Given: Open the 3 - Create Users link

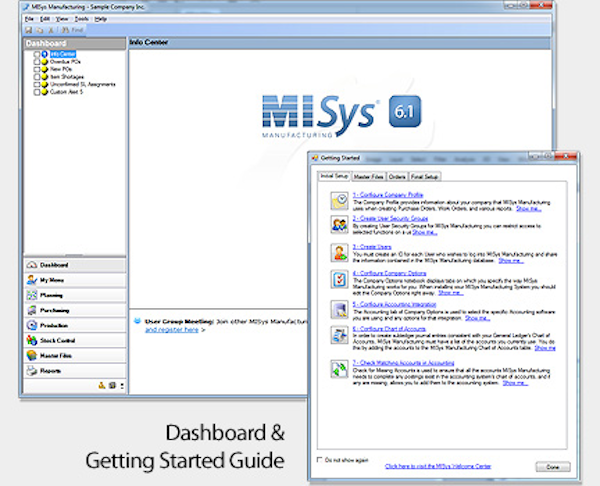Looking at the screenshot, I should (x=372, y=247).
